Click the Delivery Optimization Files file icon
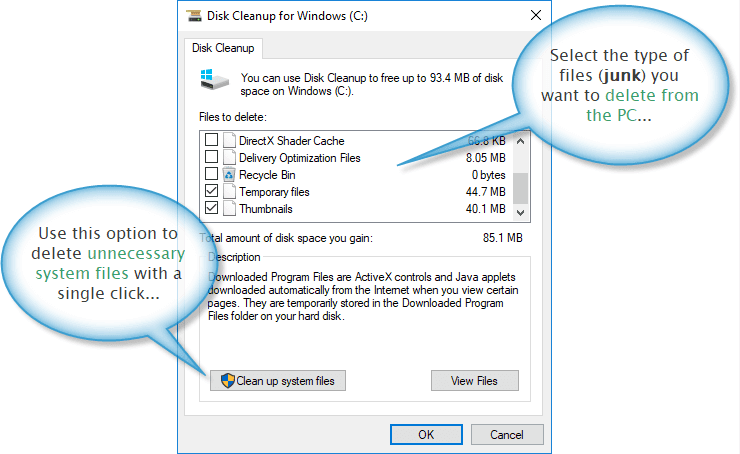Screen dimensions: 740x454 229,157
